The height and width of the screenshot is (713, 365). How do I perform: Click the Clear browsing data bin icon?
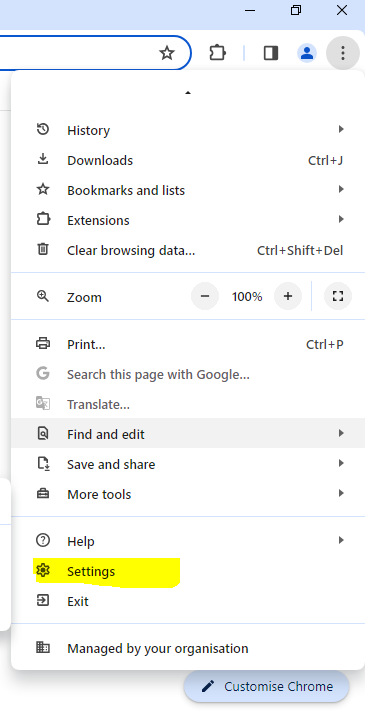click(x=43, y=249)
